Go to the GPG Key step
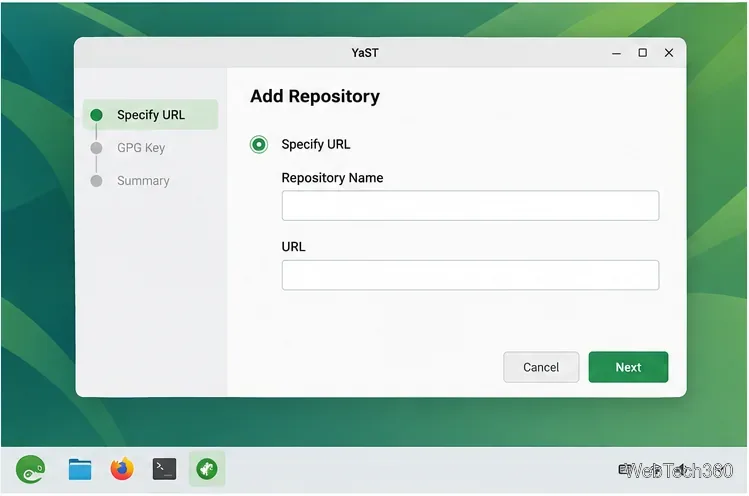Image resolution: width=749 pixels, height=496 pixels. (x=141, y=148)
